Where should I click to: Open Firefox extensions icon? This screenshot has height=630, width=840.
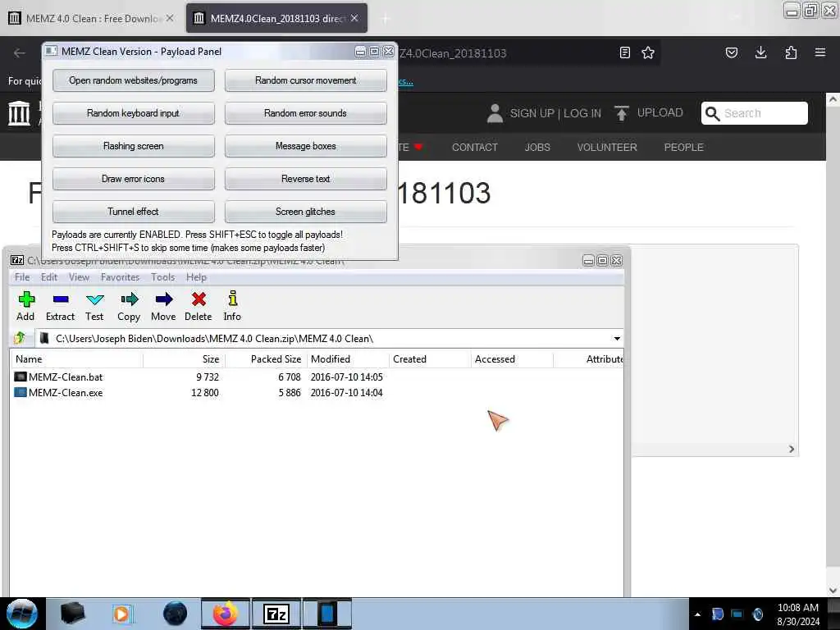791,52
